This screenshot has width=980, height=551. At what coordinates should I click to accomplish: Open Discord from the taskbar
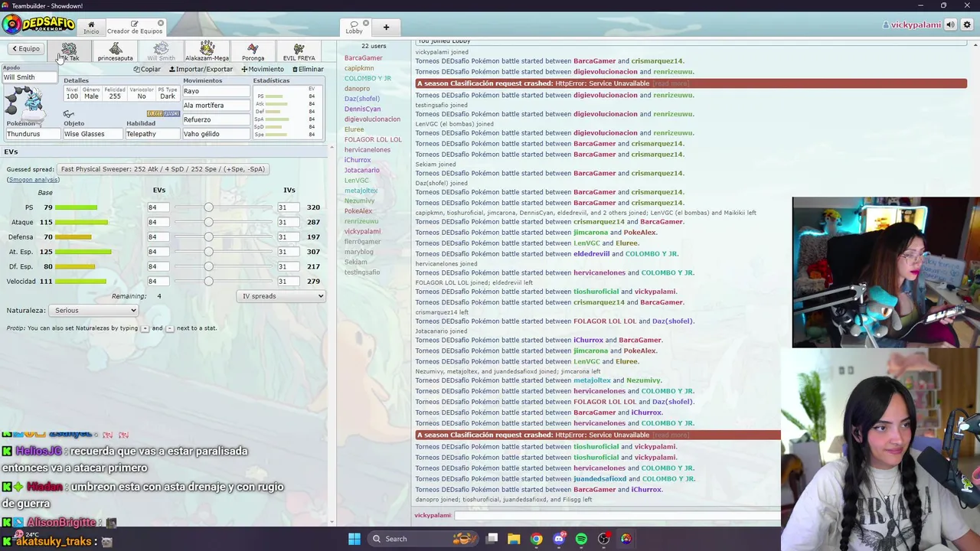coord(559,539)
